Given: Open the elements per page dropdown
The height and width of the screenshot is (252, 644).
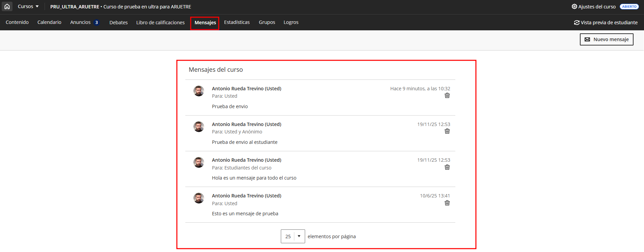Looking at the screenshot, I should (293, 236).
